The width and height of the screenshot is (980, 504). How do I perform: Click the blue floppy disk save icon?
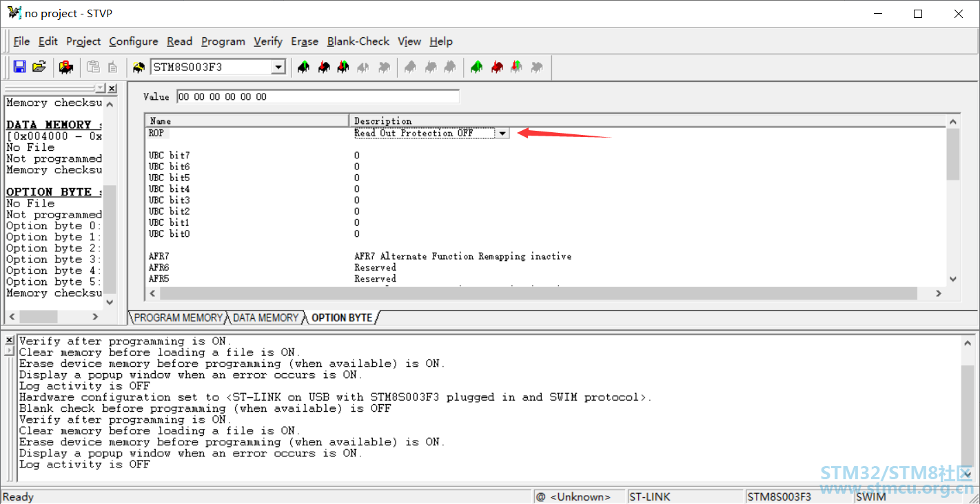(x=19, y=67)
